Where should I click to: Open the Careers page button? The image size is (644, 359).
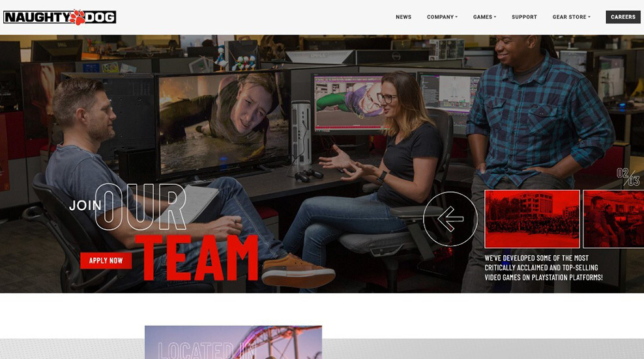622,17
